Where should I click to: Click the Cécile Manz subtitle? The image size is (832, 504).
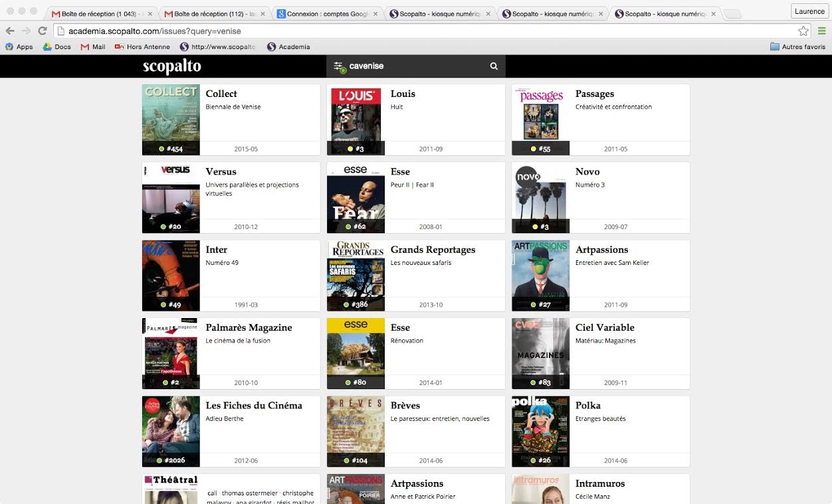point(593,497)
